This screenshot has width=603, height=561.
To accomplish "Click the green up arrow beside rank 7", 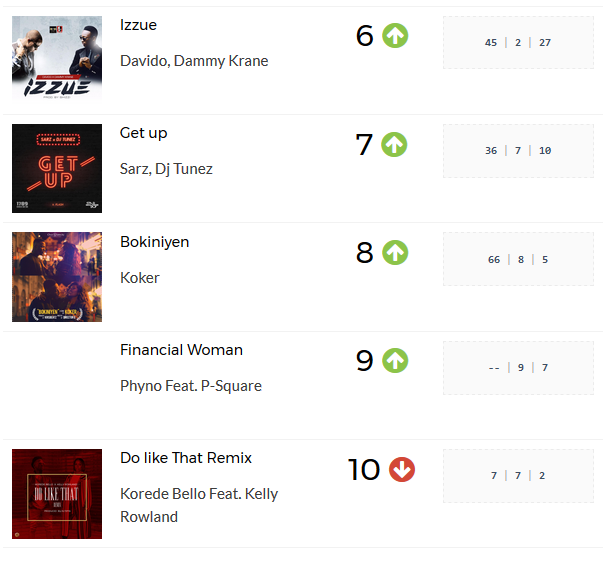I will pos(394,145).
